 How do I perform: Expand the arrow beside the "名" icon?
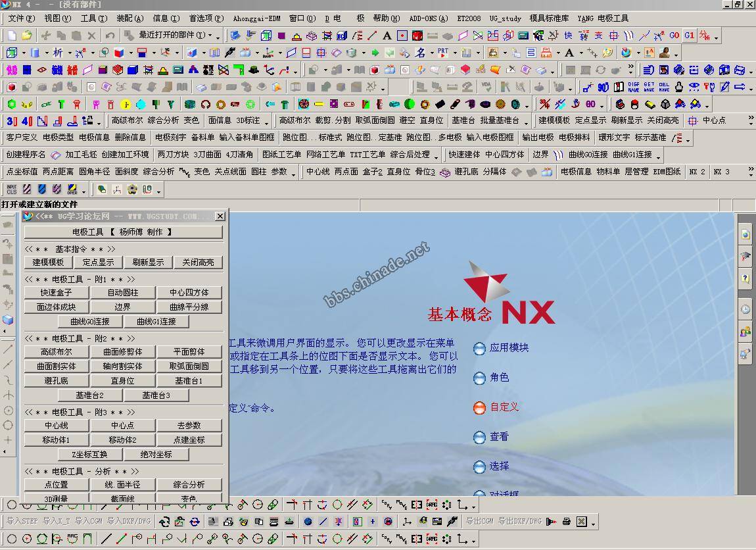click(x=431, y=53)
